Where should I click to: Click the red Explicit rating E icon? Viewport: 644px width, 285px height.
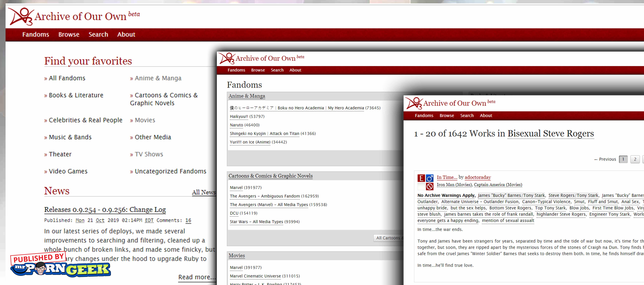click(421, 178)
